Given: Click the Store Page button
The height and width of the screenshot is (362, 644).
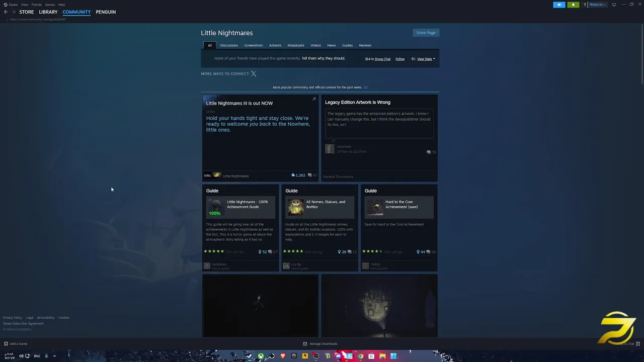Looking at the screenshot, I should 426,33.
